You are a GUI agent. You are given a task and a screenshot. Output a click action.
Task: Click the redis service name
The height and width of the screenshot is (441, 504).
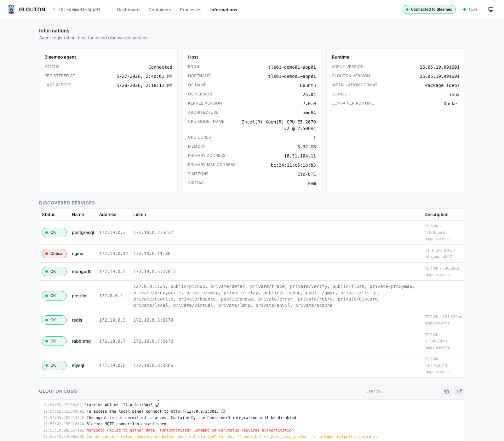(77, 320)
